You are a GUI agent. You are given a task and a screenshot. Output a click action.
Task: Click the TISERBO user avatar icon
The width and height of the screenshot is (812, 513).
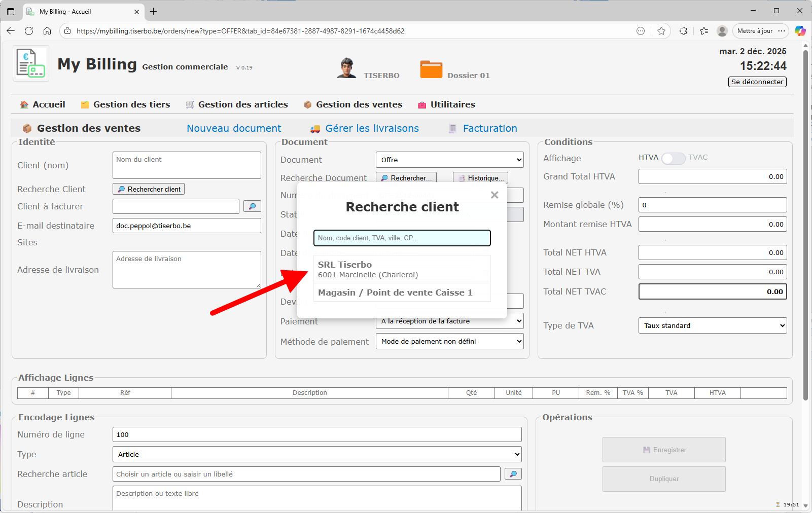(x=346, y=68)
